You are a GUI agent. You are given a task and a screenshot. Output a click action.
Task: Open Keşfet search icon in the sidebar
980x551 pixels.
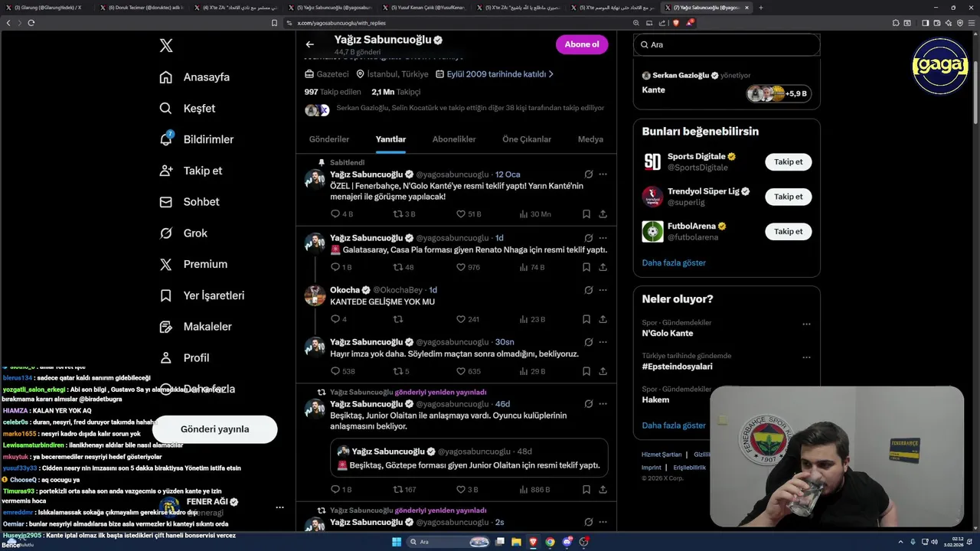tap(166, 109)
